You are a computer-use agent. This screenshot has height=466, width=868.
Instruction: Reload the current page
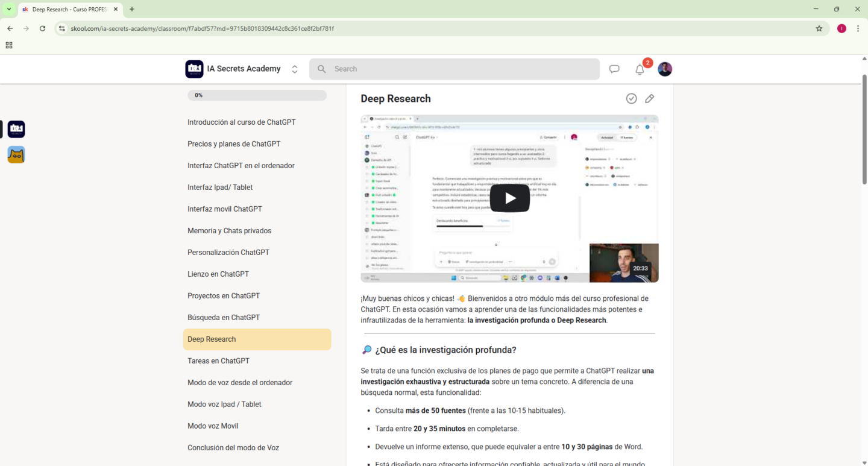coord(42,28)
